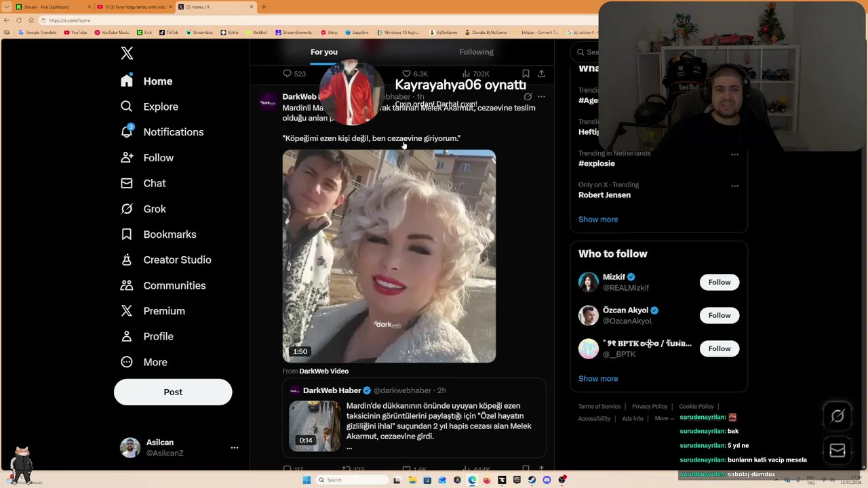The width and height of the screenshot is (868, 488).
Task: Open the TikTok bookmark
Action: (x=169, y=33)
